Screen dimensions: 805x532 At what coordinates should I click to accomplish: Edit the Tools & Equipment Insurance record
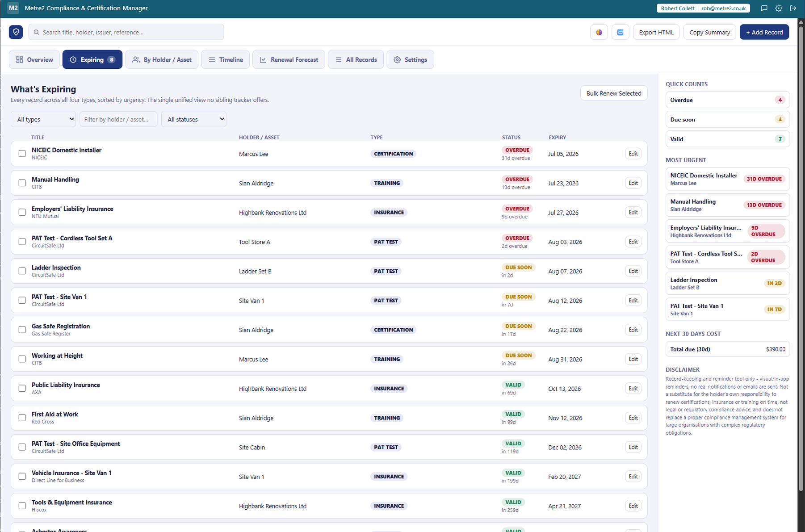(x=633, y=506)
